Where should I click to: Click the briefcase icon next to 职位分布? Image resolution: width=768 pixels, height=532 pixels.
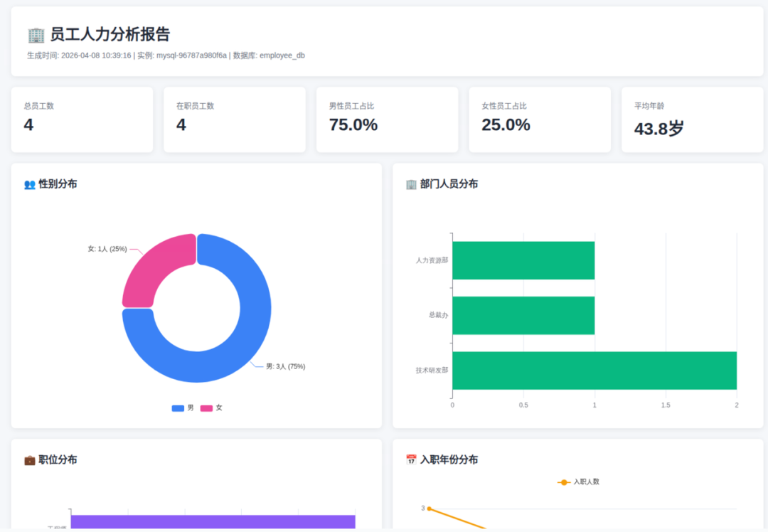pos(30,460)
